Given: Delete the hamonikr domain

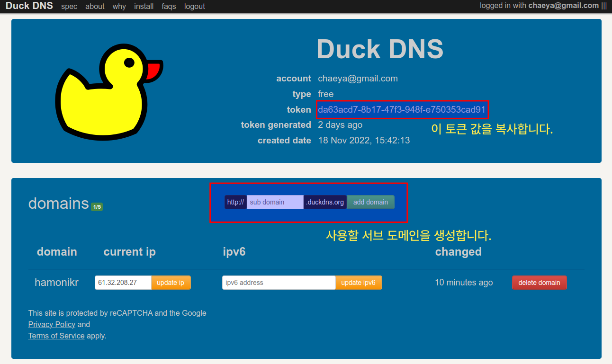Looking at the screenshot, I should [539, 283].
